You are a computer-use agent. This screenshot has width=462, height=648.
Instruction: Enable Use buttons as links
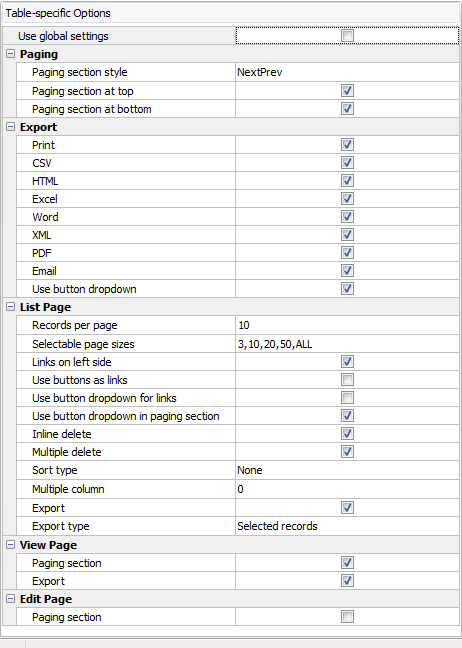(347, 380)
